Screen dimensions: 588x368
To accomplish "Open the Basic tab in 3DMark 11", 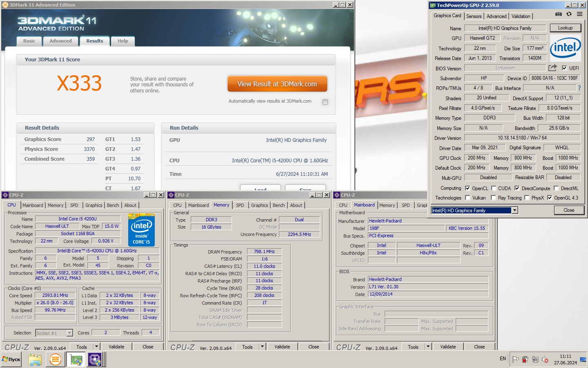I will [29, 41].
